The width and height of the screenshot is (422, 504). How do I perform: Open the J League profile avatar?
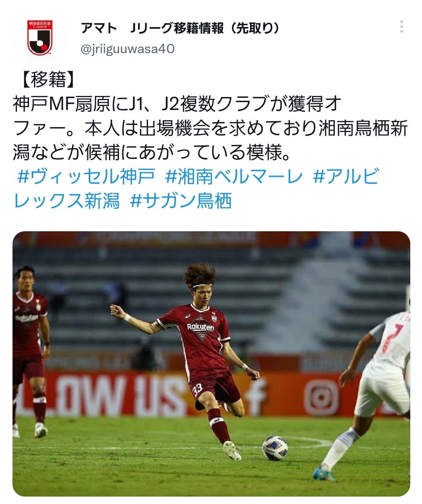coord(40,38)
